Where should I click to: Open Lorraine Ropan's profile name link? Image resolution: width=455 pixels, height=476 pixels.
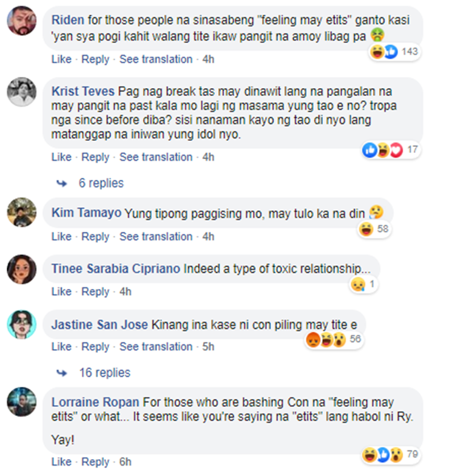[x=95, y=402]
